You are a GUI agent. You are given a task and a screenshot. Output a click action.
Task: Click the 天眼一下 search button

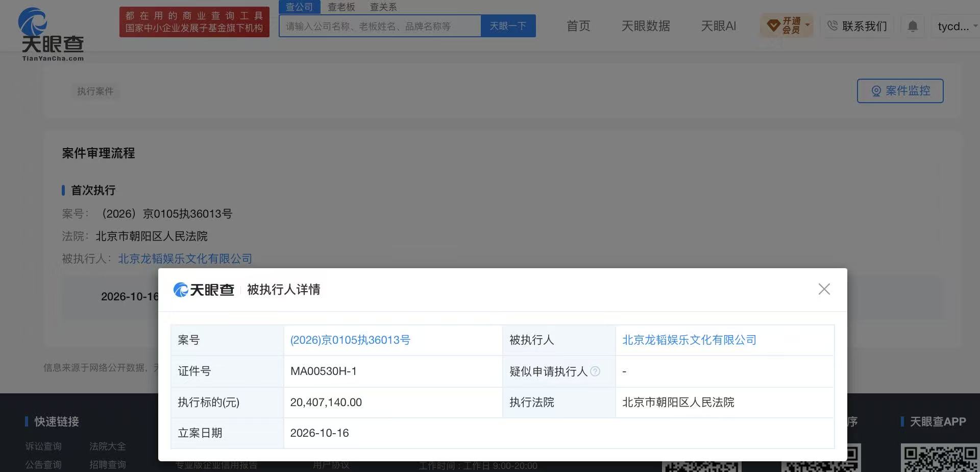pos(508,26)
